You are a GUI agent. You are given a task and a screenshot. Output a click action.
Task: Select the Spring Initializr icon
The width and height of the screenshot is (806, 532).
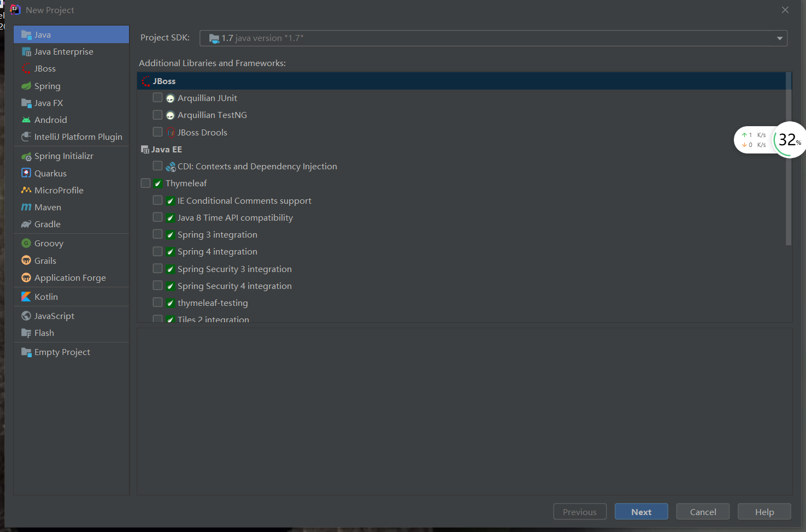[x=26, y=156]
